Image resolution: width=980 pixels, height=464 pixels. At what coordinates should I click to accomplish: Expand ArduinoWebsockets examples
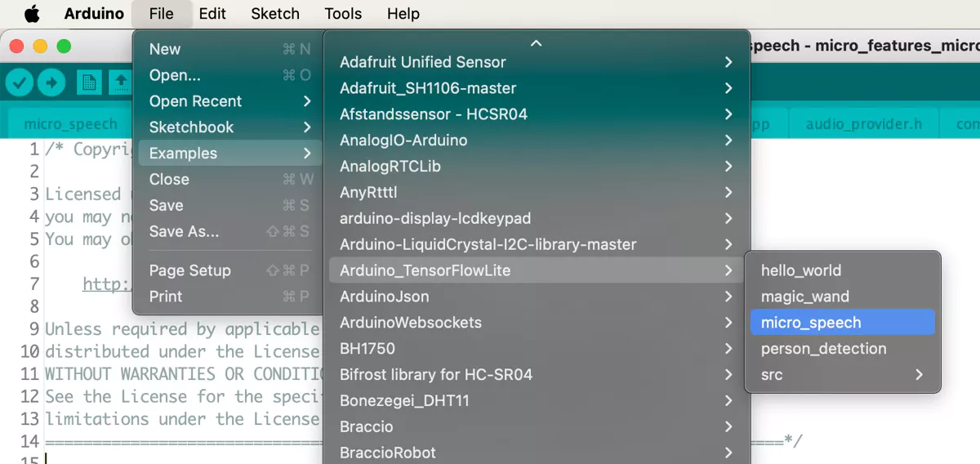click(537, 323)
